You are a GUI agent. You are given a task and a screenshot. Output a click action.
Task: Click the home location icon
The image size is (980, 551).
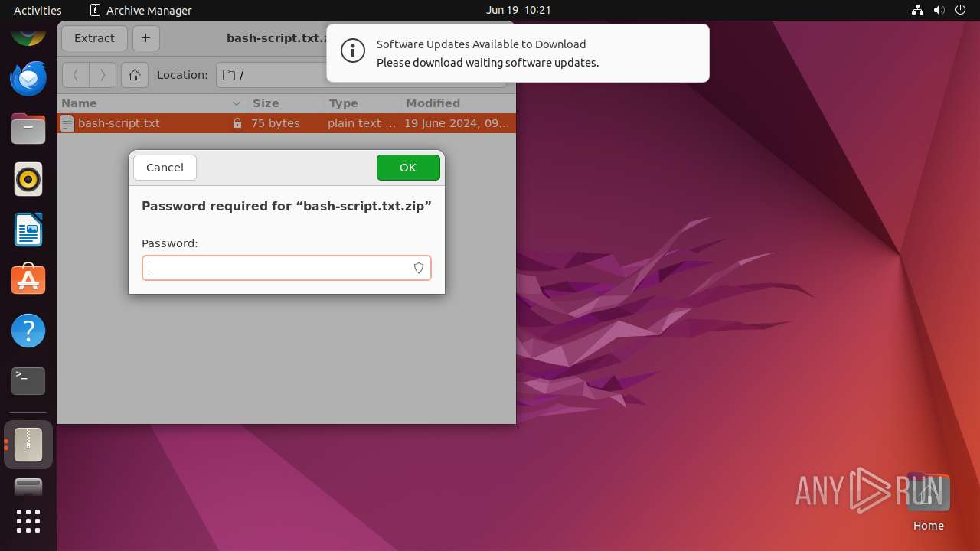[135, 75]
